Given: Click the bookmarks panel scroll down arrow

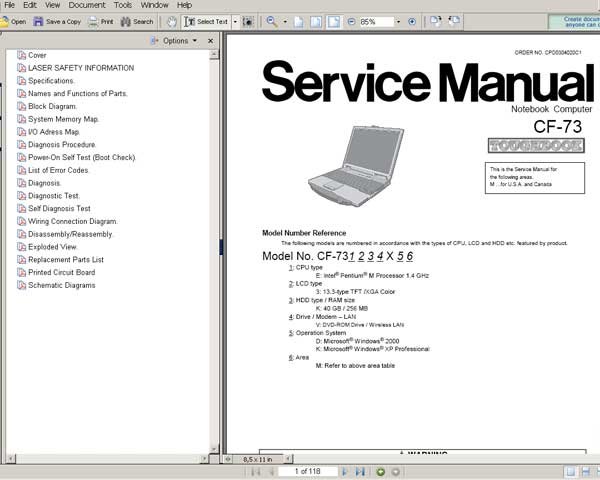Looking at the screenshot, I should (214, 449).
